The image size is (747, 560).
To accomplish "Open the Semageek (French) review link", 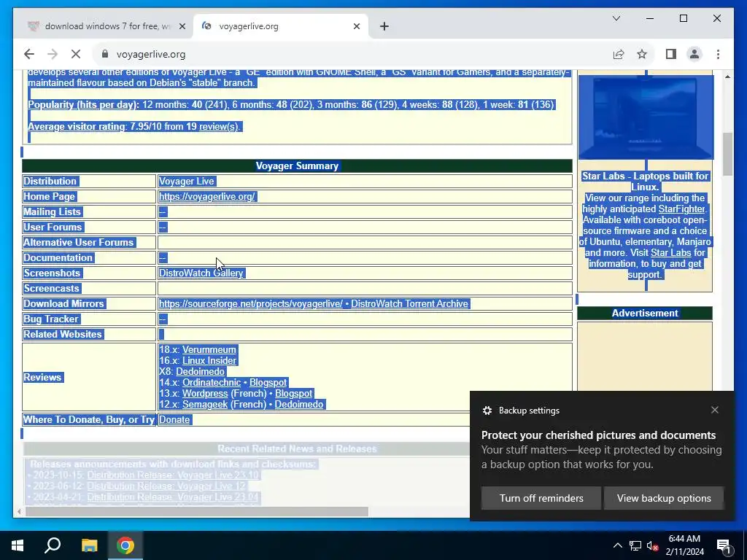I will click(x=205, y=404).
